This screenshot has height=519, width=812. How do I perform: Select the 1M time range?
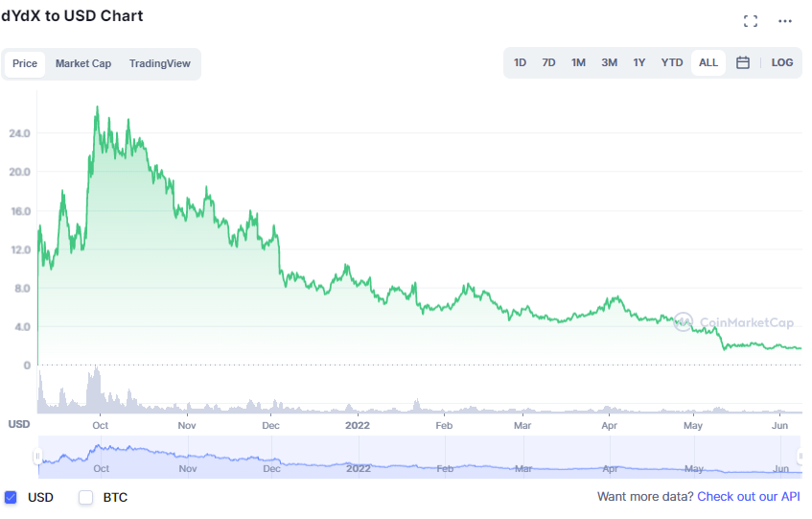coord(578,62)
